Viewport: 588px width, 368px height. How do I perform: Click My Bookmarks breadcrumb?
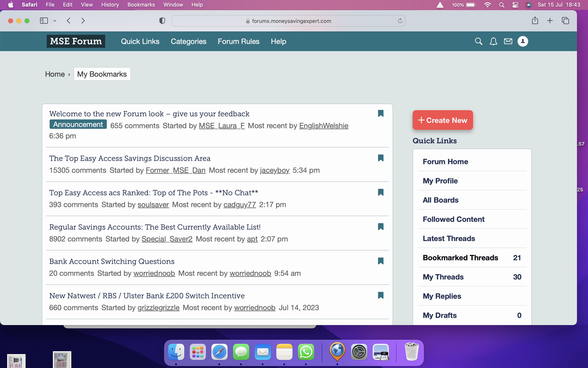click(x=102, y=74)
